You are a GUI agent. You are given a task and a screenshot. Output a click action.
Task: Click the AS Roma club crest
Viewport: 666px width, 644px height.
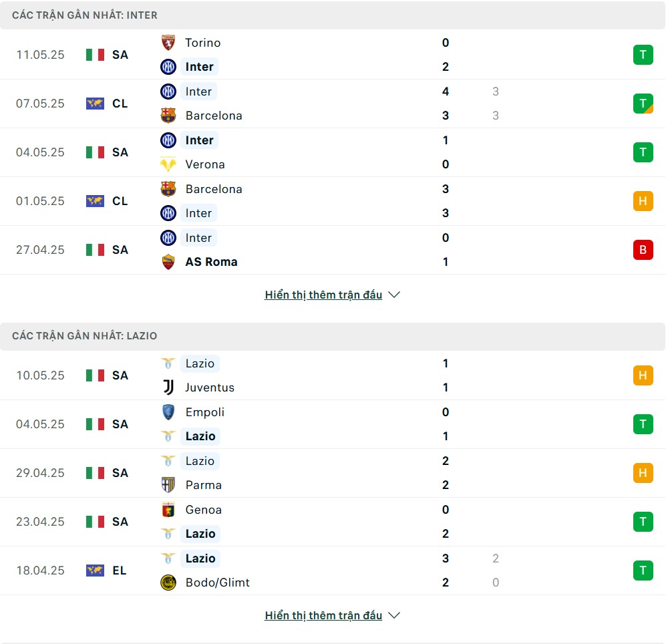click(168, 262)
